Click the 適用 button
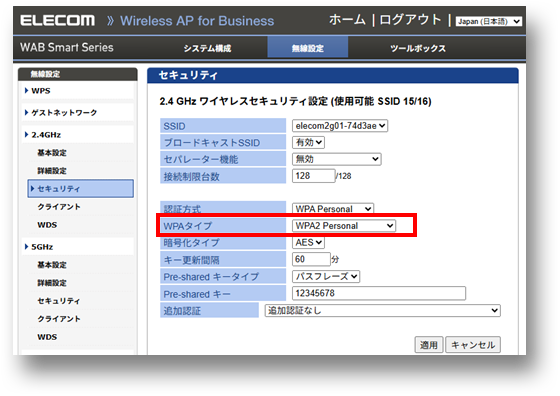This screenshot has height=396, width=560. tap(429, 345)
